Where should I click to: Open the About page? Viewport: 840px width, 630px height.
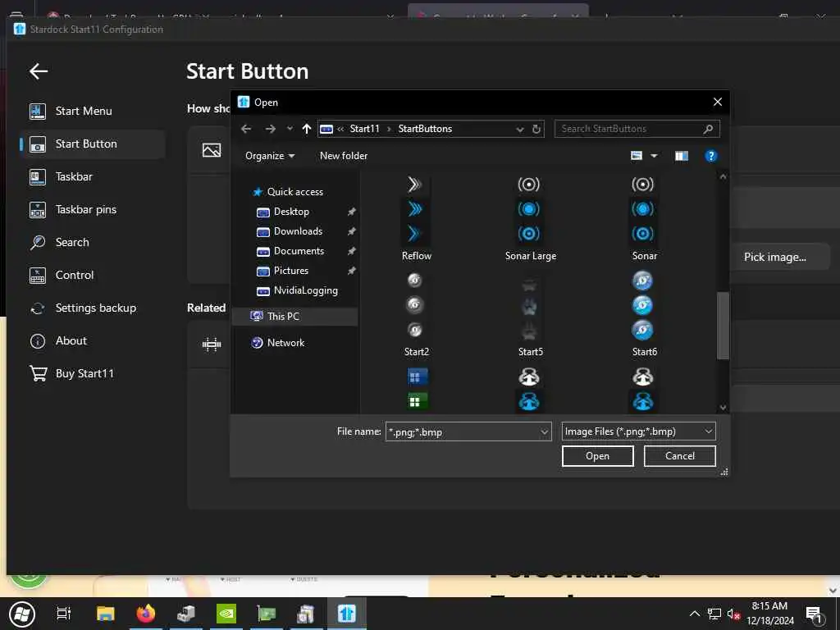(92, 340)
